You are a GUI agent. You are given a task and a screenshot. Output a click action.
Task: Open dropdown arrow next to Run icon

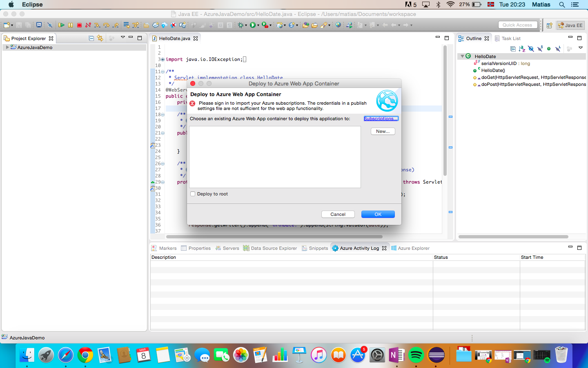coord(258,25)
